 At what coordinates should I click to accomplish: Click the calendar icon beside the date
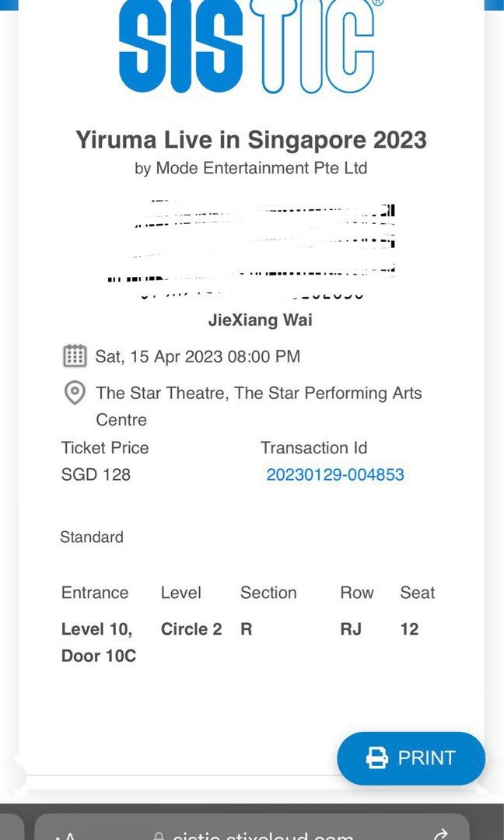[75, 356]
